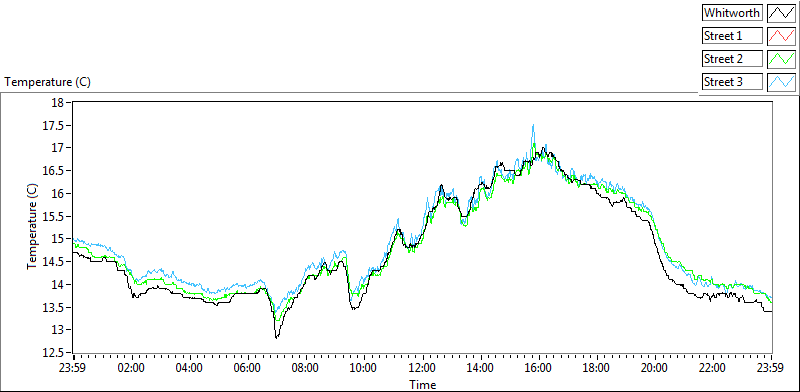Click the Whitworth black plot style icon
The height and width of the screenshot is (392, 800).
[781, 13]
